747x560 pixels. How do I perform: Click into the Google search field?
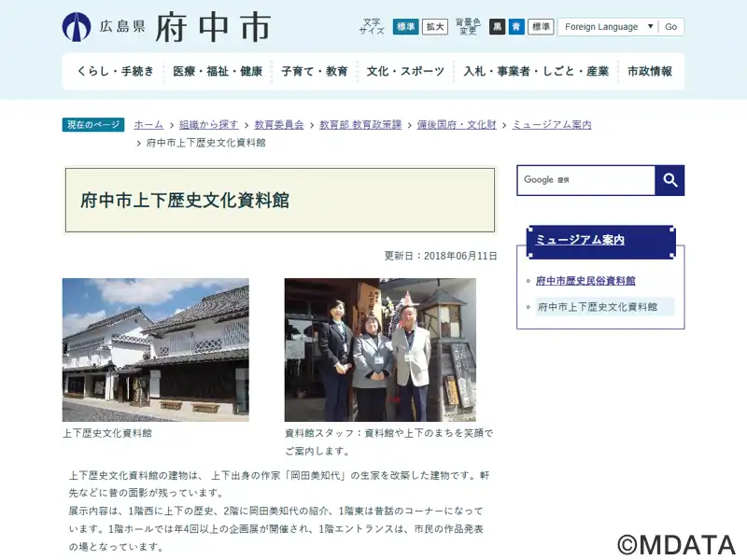point(586,180)
